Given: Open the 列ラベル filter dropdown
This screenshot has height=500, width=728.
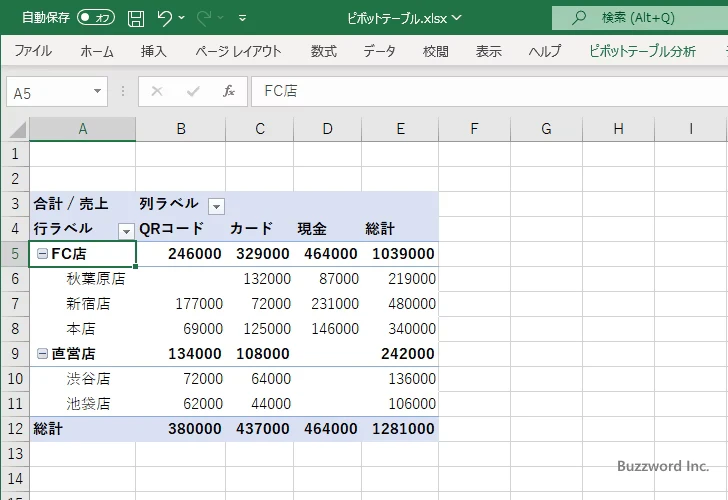Looking at the screenshot, I should pos(216,206).
